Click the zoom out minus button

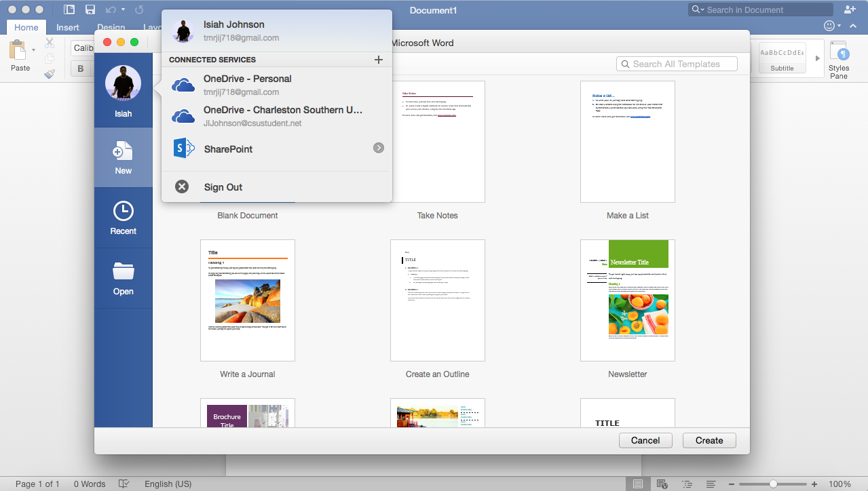[731, 484]
